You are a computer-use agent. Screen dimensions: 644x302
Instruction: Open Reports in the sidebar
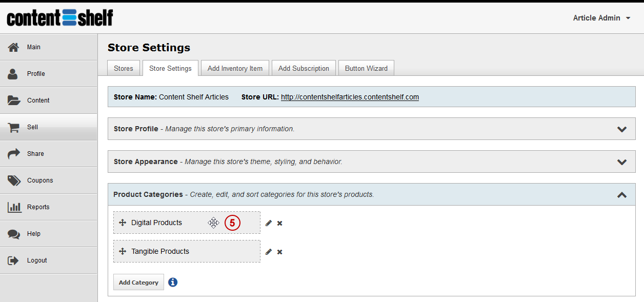point(49,207)
